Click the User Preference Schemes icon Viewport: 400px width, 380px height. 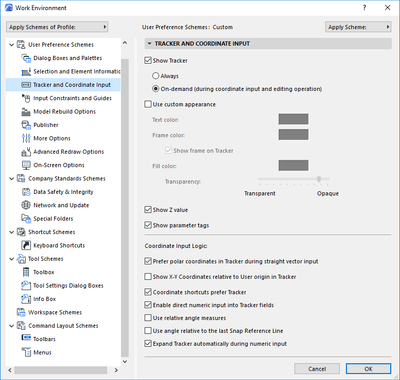tap(21, 45)
